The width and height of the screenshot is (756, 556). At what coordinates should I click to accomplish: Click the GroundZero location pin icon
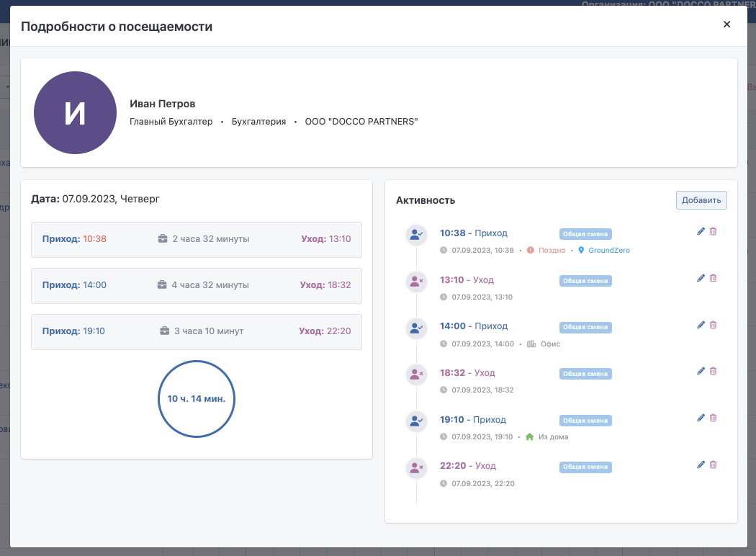[581, 251]
